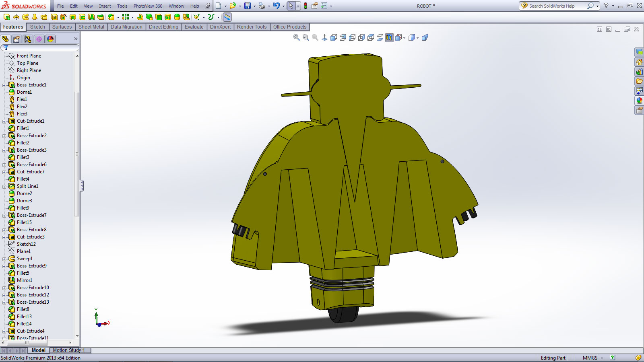The image size is (644, 362).
Task: Open the Reference Geometry dropdown arrow
Action: 204,17
